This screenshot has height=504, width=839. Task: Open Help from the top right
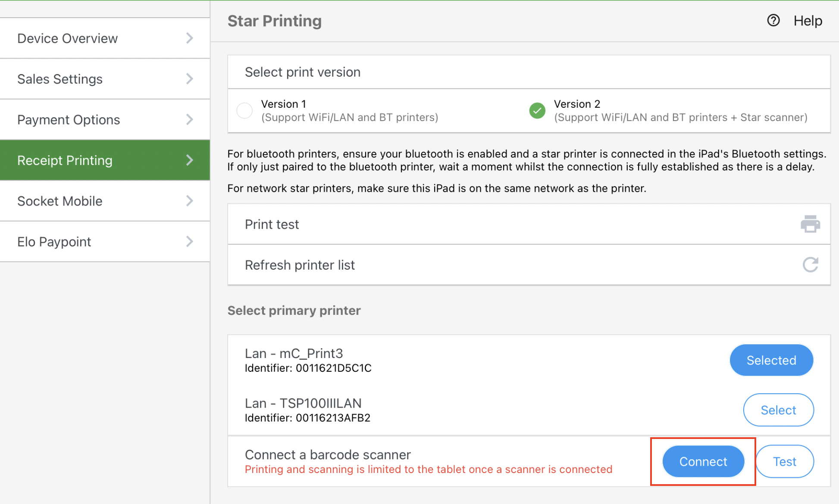[808, 20]
